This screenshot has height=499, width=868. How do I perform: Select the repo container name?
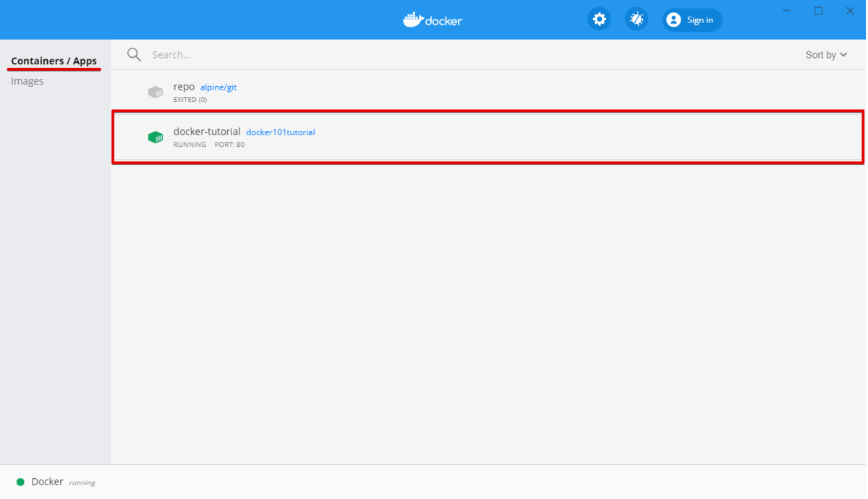tap(184, 87)
